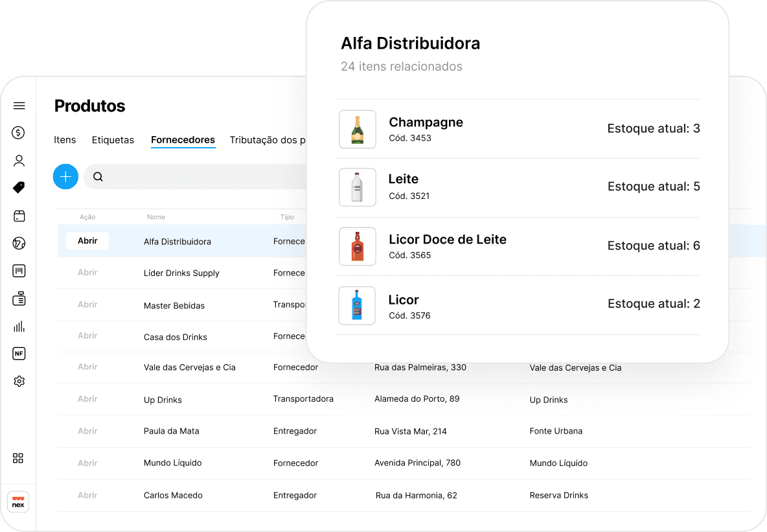
Task: Open the cash register icon
Action: click(19, 299)
